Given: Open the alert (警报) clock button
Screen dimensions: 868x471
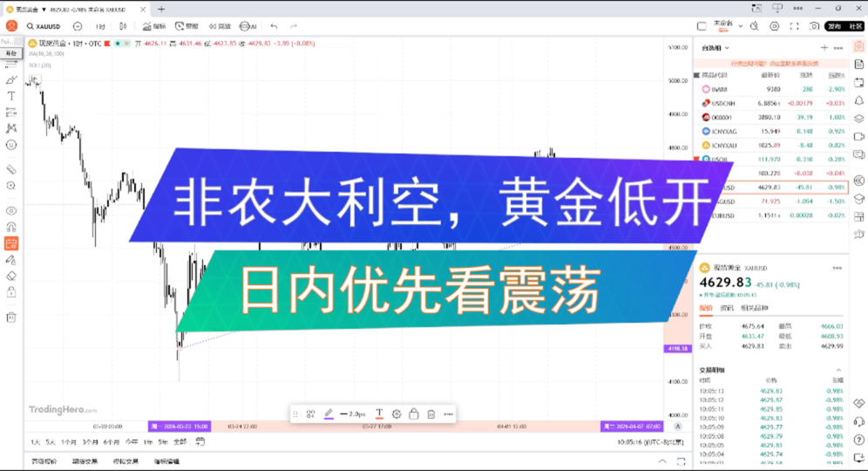Looking at the screenshot, I should [186, 26].
